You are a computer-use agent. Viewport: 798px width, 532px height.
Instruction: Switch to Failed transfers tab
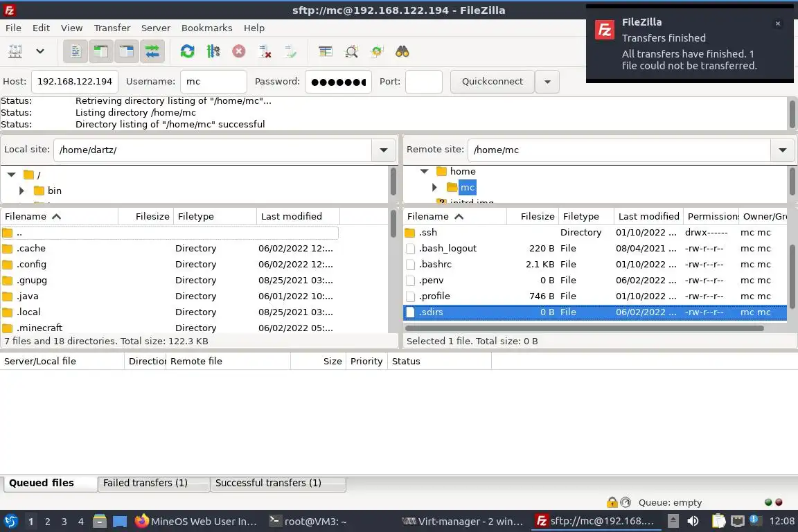[x=154, y=483]
